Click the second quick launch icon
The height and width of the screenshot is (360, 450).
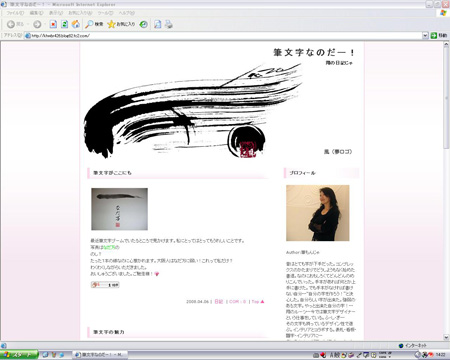53,355
